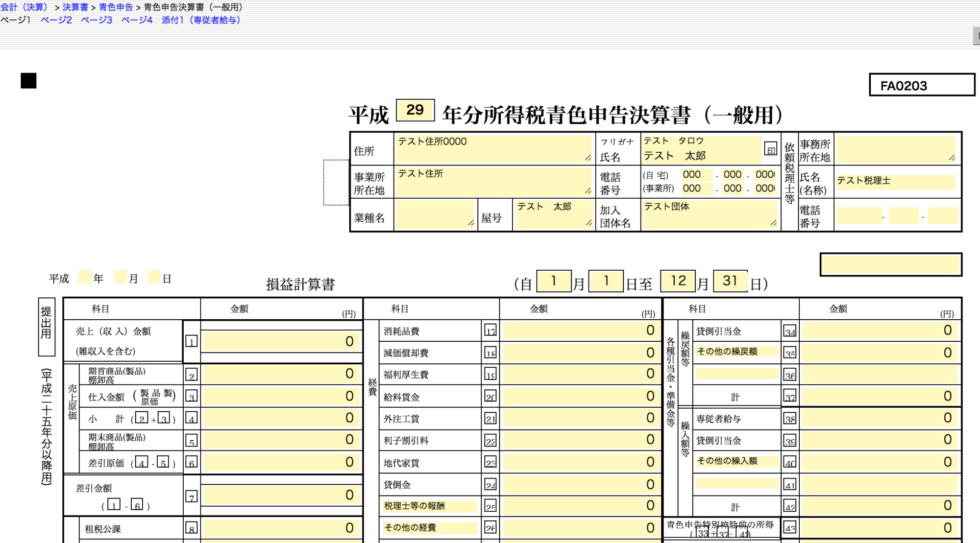
Task: Edit 繰戻額 貸倒引当金 amount row 34
Action: click(880, 330)
